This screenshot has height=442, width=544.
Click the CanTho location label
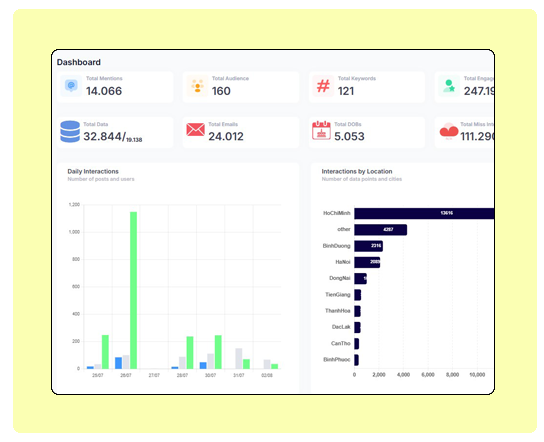341,343
